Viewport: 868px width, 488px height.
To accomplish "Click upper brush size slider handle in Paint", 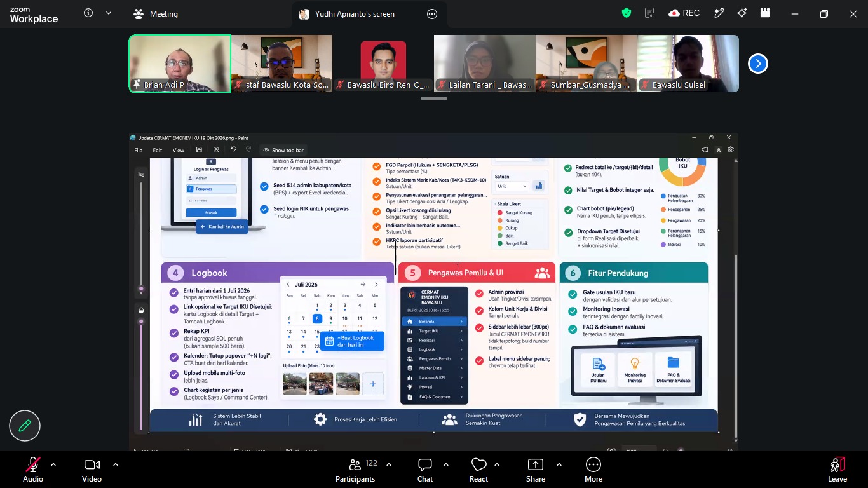I will pyautogui.click(x=141, y=290).
